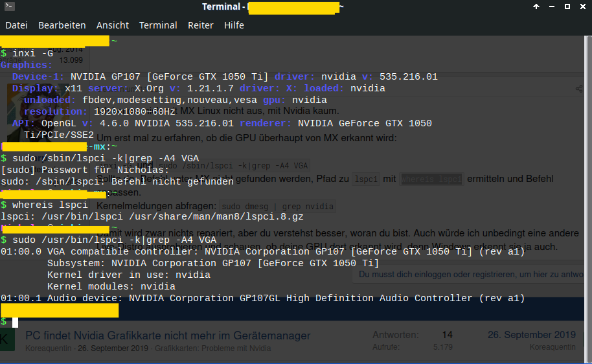Click the 'inxi -G' command line
This screenshot has height=364, width=592.
[x=33, y=53]
